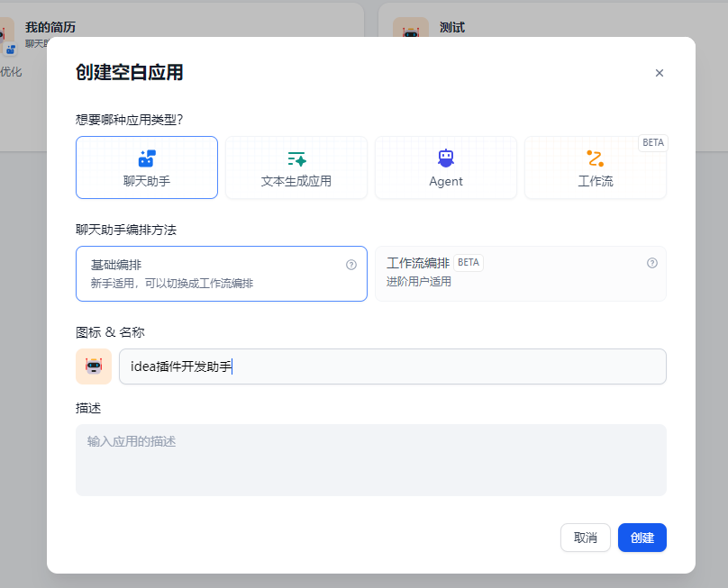Click the green text generation icon
The height and width of the screenshot is (588, 728).
(296, 158)
